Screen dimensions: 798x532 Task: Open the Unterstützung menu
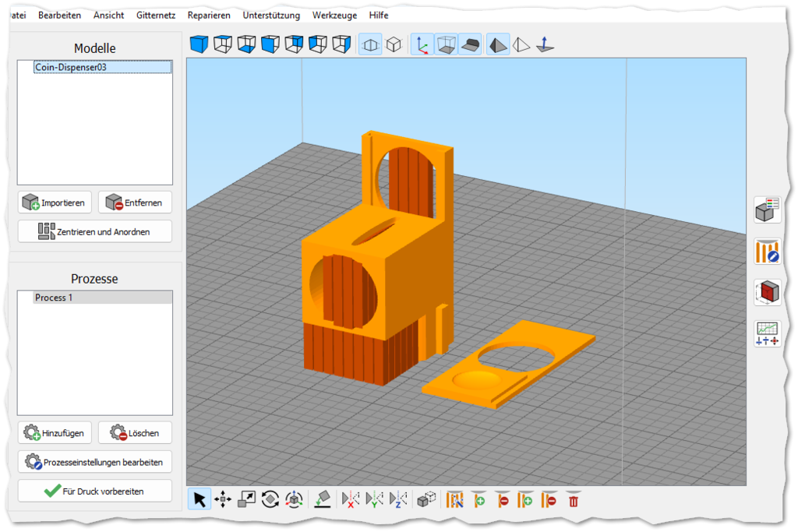[271, 15]
